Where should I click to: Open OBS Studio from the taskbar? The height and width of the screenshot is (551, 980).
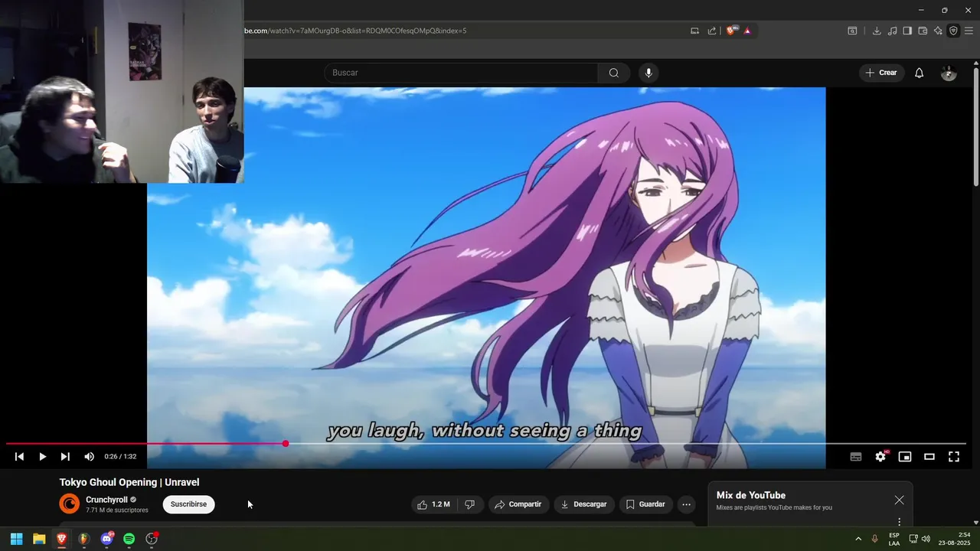(152, 539)
